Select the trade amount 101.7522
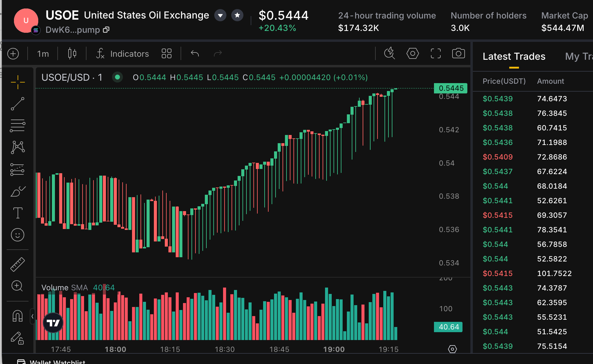 pyautogui.click(x=554, y=273)
